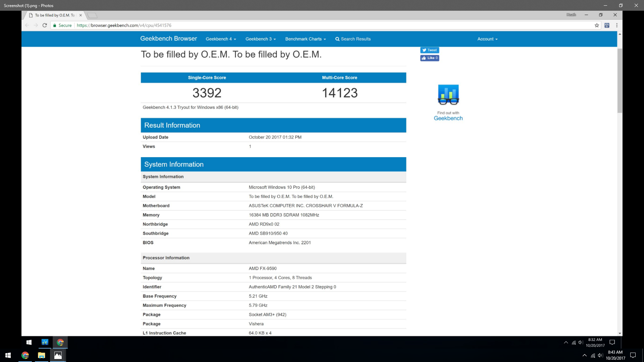The width and height of the screenshot is (644, 362).
Task: Click the 8:43 AM clock in the taskbar
Action: pyautogui.click(x=615, y=355)
